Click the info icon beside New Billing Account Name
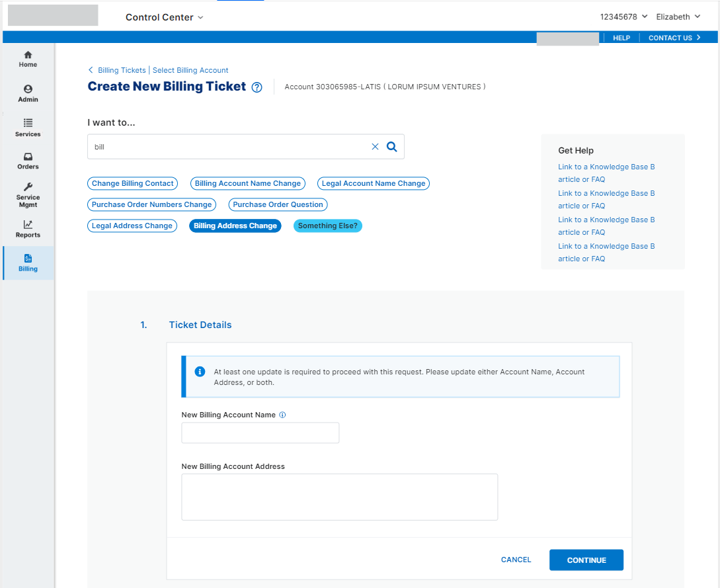720x588 pixels. [x=282, y=415]
